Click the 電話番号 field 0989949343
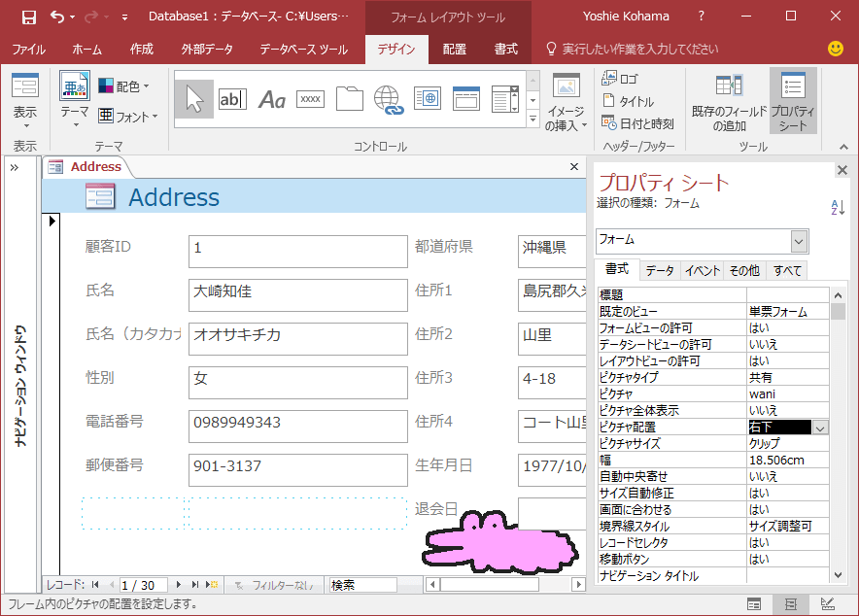The image size is (859, 616). 298,427
